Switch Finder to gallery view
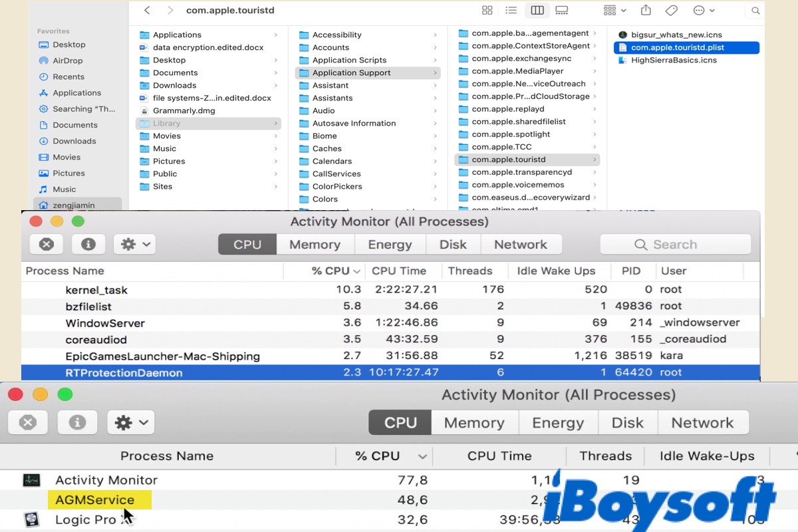The height and width of the screenshot is (532, 798). pos(562,11)
